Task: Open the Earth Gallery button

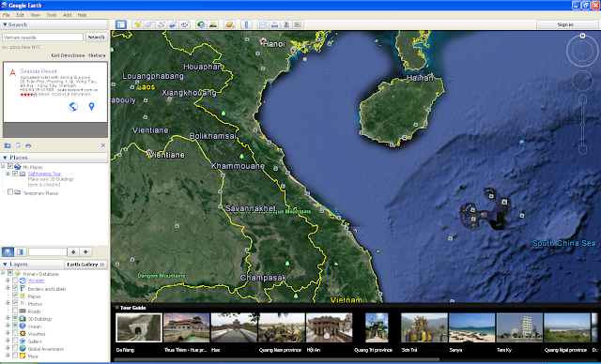Action: (85, 265)
